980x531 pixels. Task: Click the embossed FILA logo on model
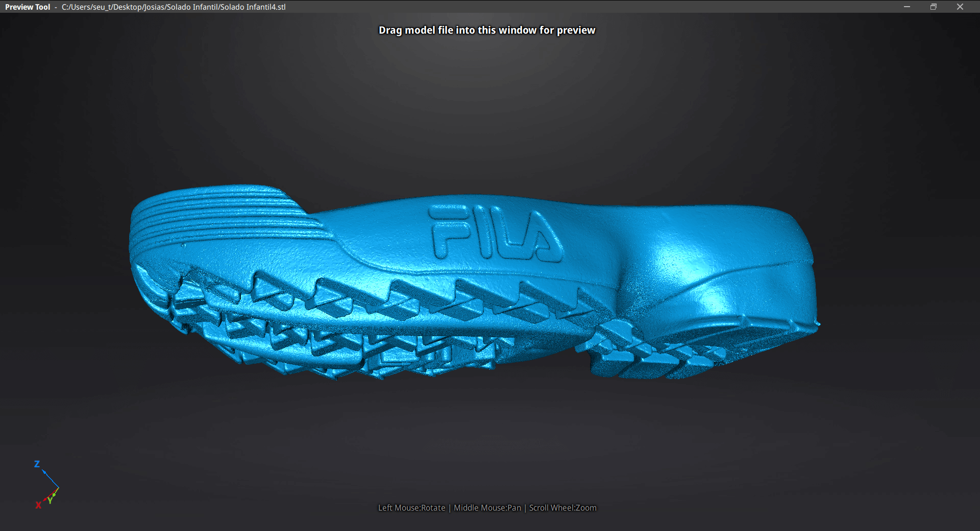click(x=496, y=233)
